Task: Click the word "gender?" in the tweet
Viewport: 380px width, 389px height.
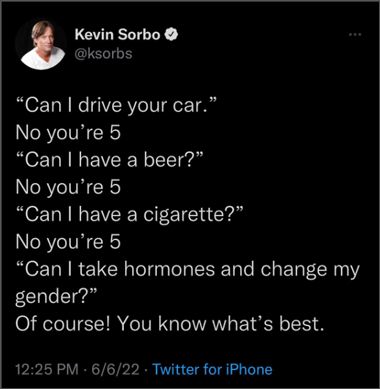Action: (x=56, y=297)
